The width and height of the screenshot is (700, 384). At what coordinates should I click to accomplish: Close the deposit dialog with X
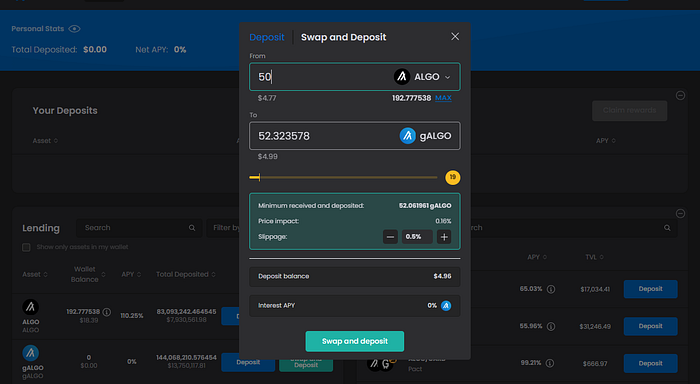coord(455,37)
